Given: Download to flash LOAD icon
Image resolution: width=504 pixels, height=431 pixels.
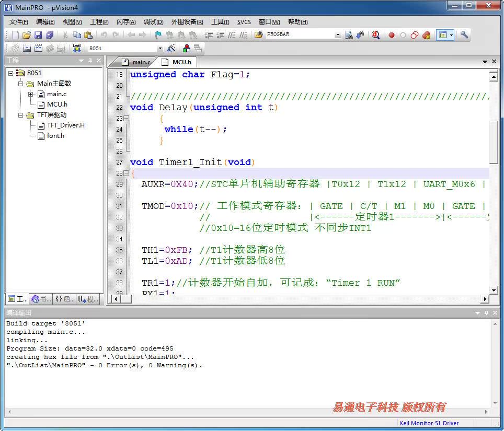Looking at the screenshot, I should click(x=77, y=48).
